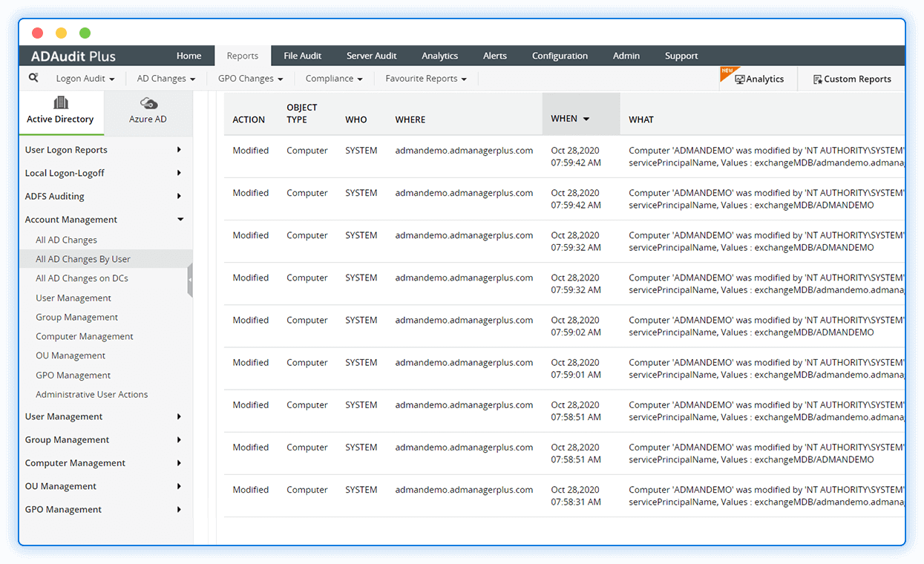The height and width of the screenshot is (564, 924).
Task: Open Computer Management under Account Management
Action: pyautogui.click(x=85, y=336)
